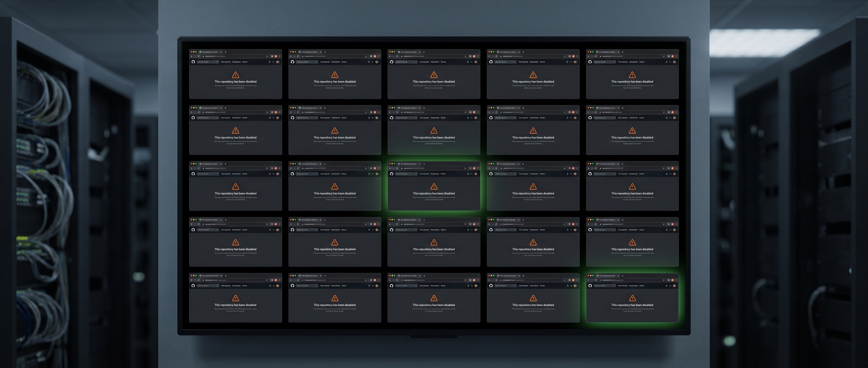Open the create-new plus dropdown in the top-left window
This screenshot has height=368, width=868.
click(274, 62)
